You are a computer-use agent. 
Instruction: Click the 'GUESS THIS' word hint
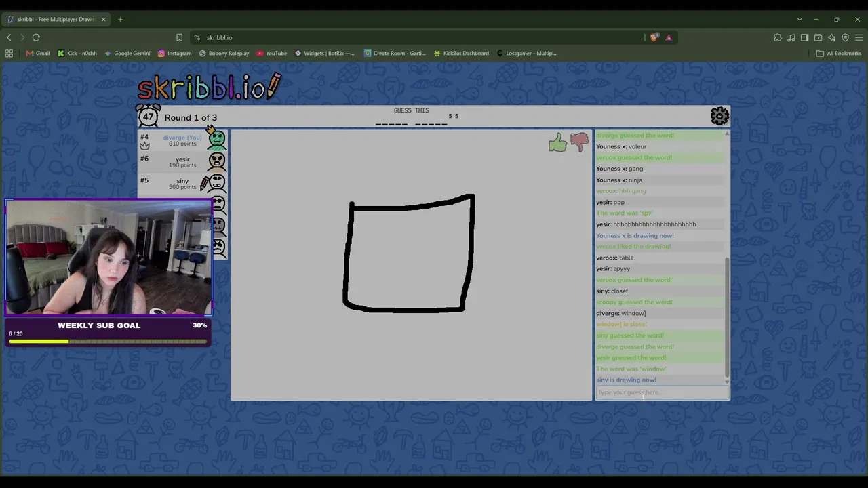click(x=411, y=110)
